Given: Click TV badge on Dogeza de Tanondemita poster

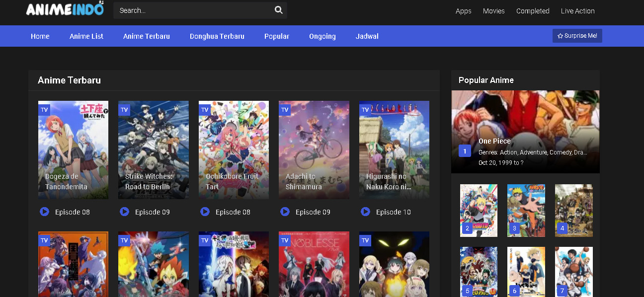Looking at the screenshot, I should pyautogui.click(x=44, y=110).
